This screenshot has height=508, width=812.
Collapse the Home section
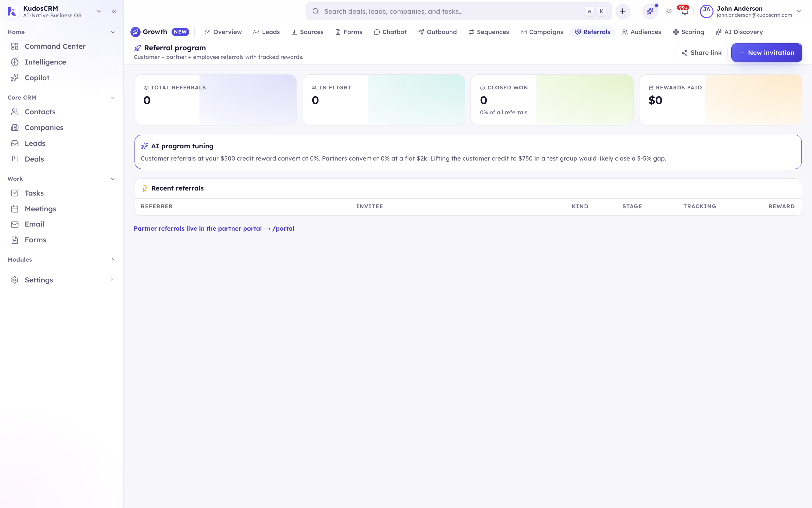tap(113, 32)
